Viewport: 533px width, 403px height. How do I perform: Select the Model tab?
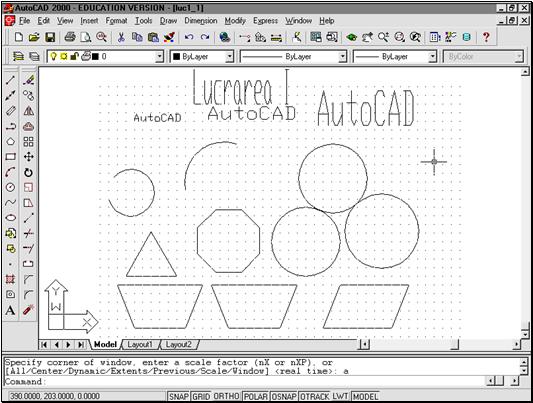105,345
